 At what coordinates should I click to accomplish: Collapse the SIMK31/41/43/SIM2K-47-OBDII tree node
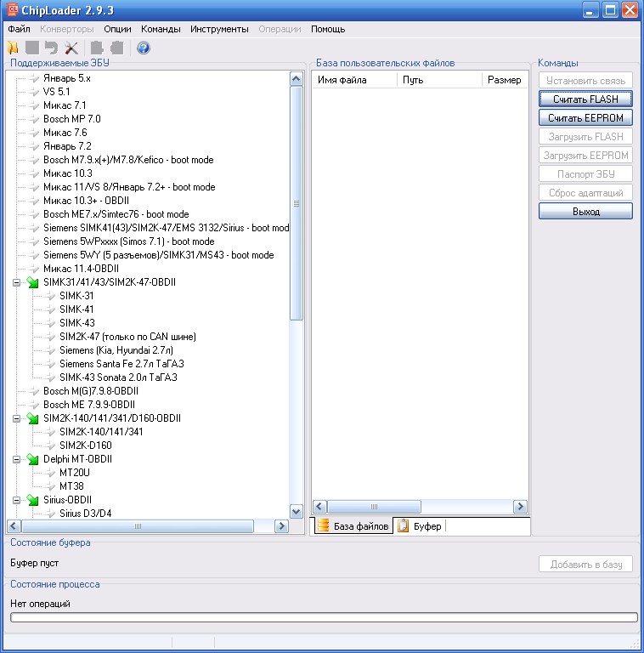pos(16,282)
